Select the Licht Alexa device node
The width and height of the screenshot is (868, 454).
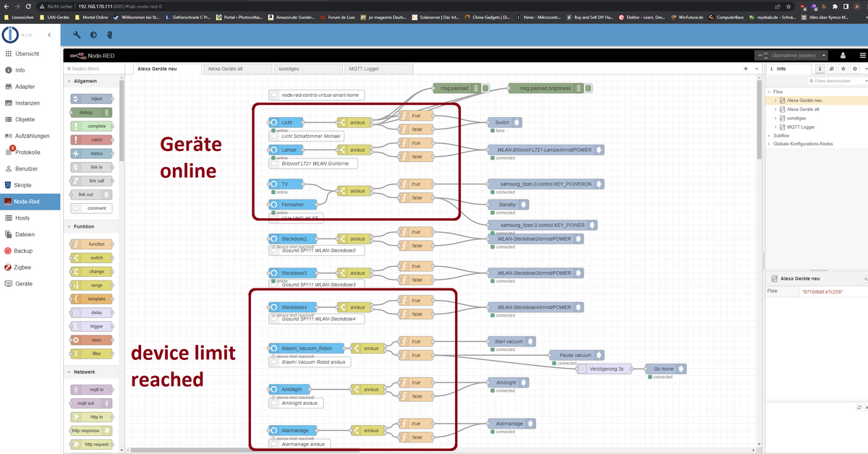[286, 123]
